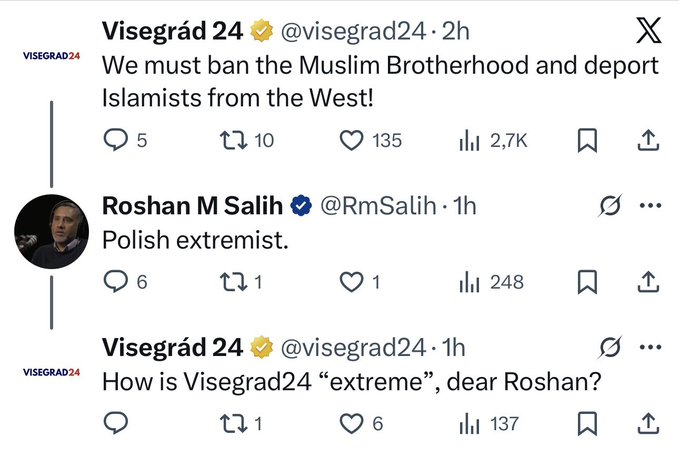Viewport: 679px width, 455px height.
Task: Open more options on Roshan's tweet
Action: (x=649, y=206)
